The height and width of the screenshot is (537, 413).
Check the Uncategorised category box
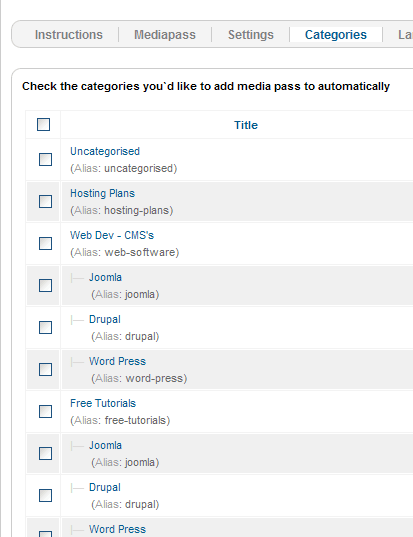(x=45, y=160)
